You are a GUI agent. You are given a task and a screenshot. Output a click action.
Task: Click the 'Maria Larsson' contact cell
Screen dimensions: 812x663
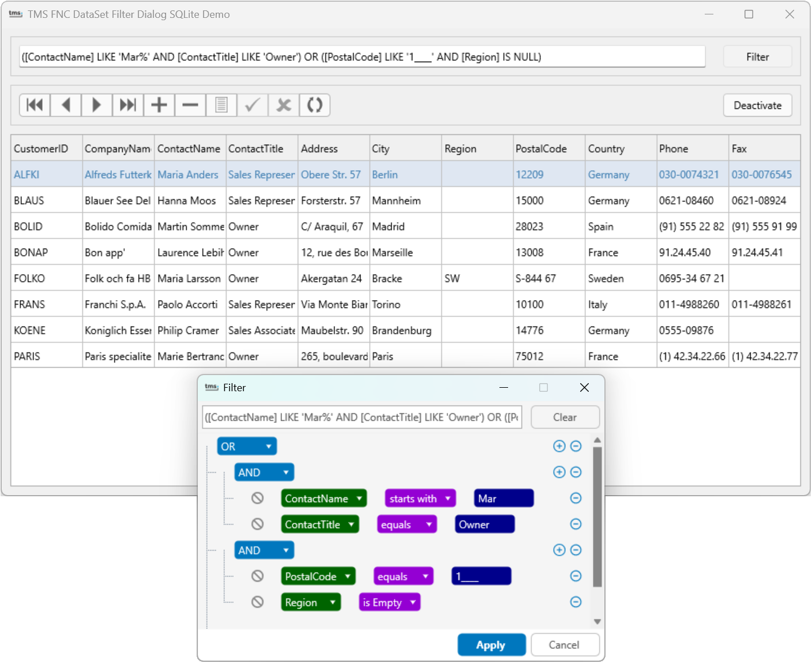tap(190, 278)
